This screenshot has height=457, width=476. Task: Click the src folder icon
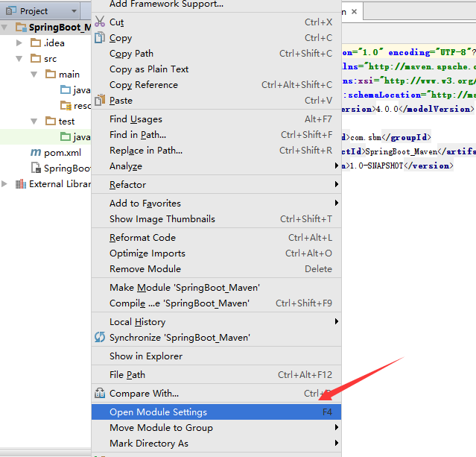(x=36, y=58)
